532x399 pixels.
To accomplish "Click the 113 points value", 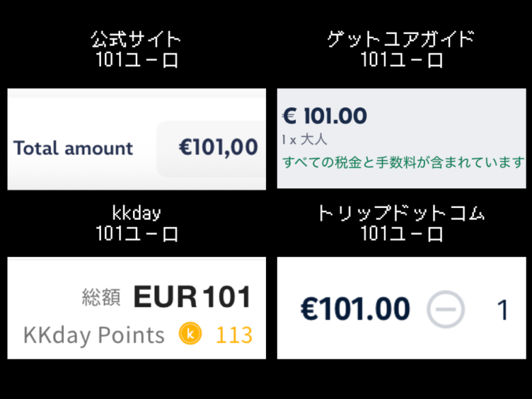I will (x=234, y=336).
